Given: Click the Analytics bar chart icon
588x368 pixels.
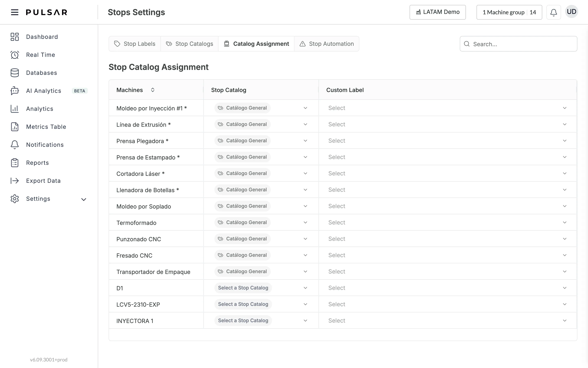Looking at the screenshot, I should click(x=14, y=109).
